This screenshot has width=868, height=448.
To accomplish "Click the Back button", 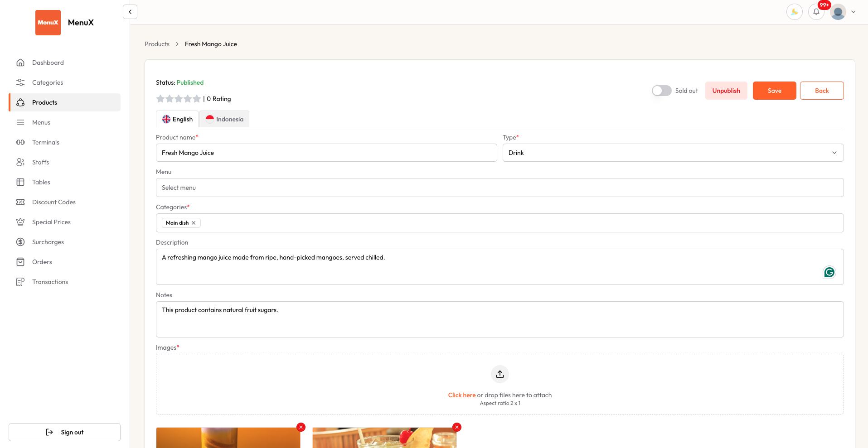I will point(822,91).
